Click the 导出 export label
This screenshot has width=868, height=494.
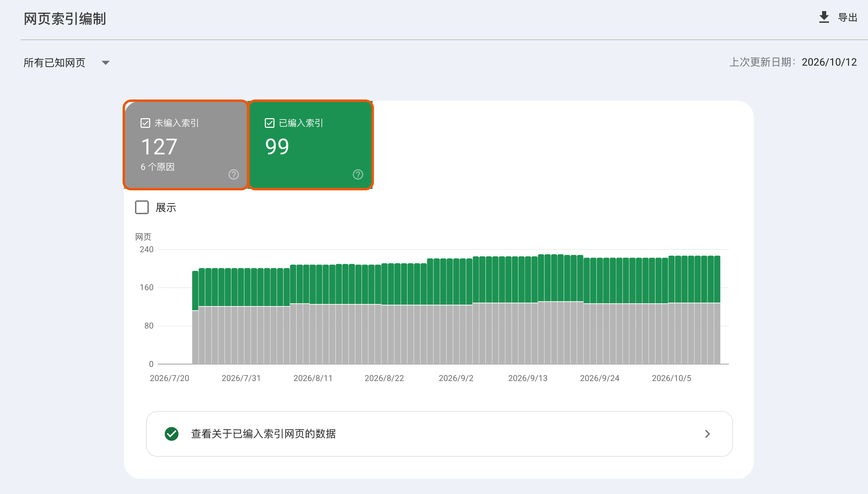tap(848, 18)
